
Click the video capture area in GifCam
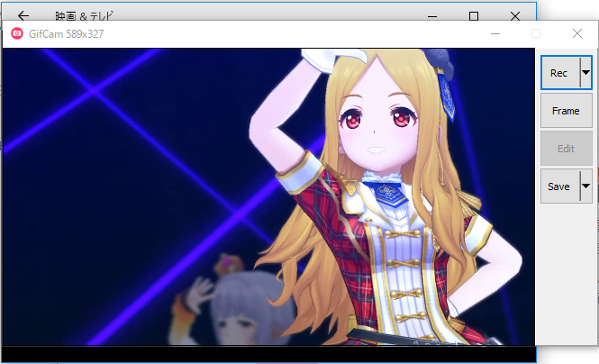click(x=268, y=196)
